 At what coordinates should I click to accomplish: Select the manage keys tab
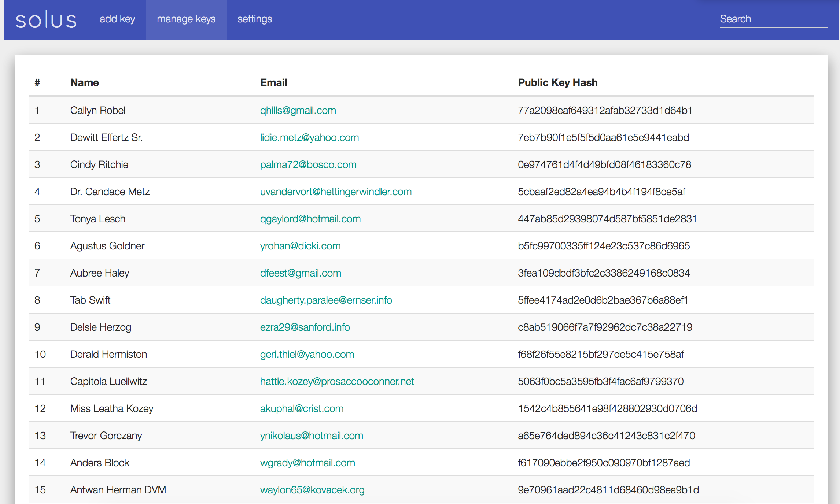186,19
